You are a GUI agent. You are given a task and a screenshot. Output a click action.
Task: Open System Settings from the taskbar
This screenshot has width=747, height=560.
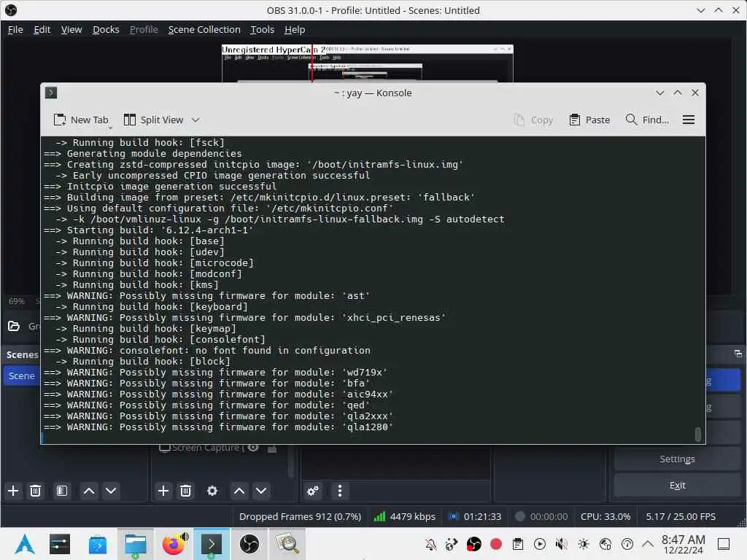point(60,544)
